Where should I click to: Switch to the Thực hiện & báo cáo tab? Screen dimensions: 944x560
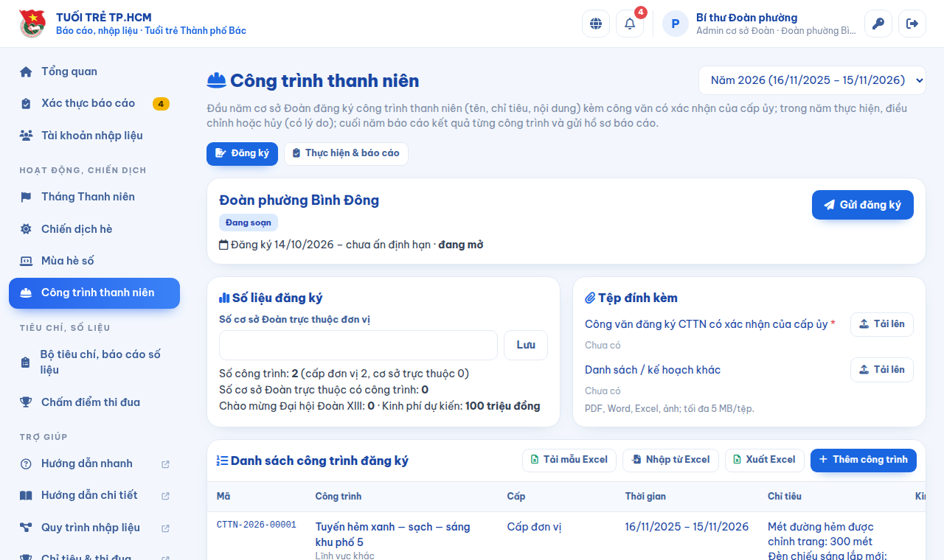coord(346,153)
